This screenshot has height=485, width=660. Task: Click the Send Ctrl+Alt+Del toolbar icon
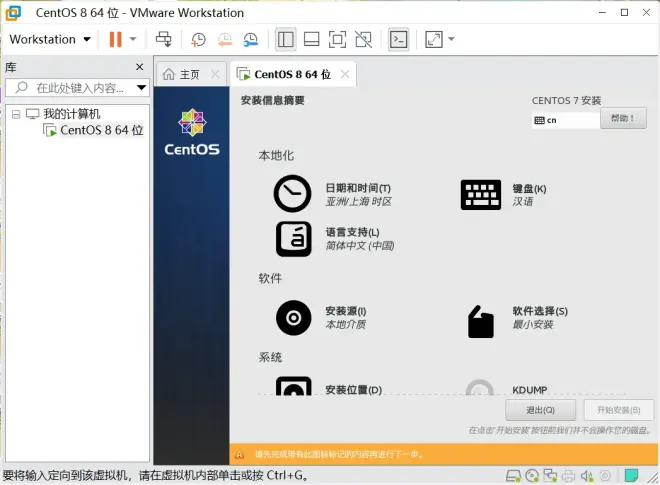[x=163, y=39]
